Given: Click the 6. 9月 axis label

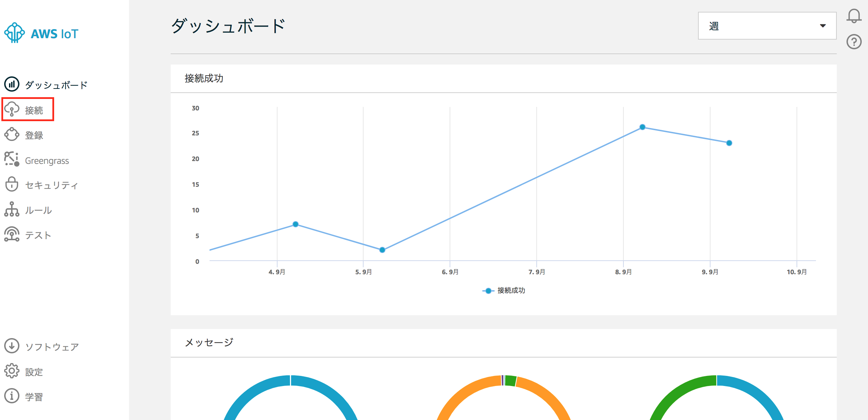Looking at the screenshot, I should [450, 272].
